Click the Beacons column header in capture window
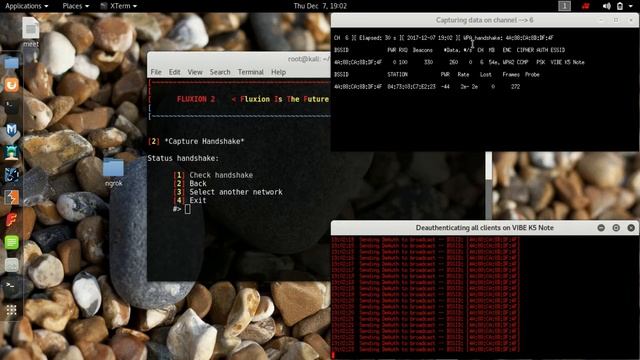The image size is (640, 360). pyautogui.click(x=422, y=50)
